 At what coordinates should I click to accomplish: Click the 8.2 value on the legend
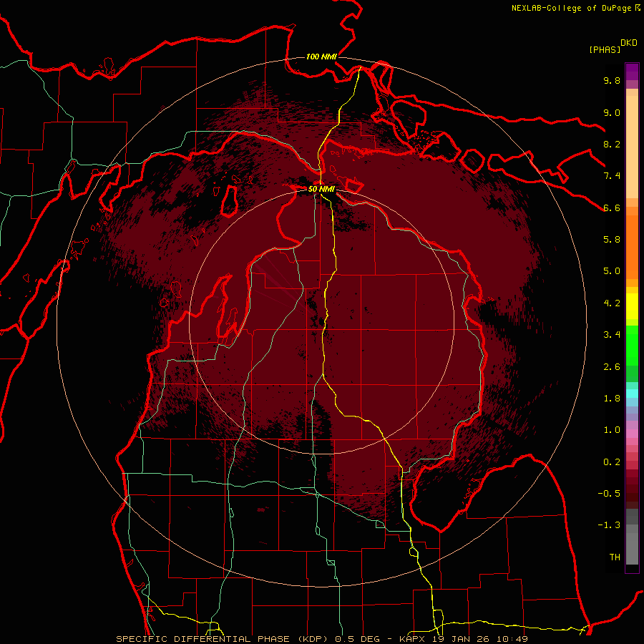pos(612,144)
